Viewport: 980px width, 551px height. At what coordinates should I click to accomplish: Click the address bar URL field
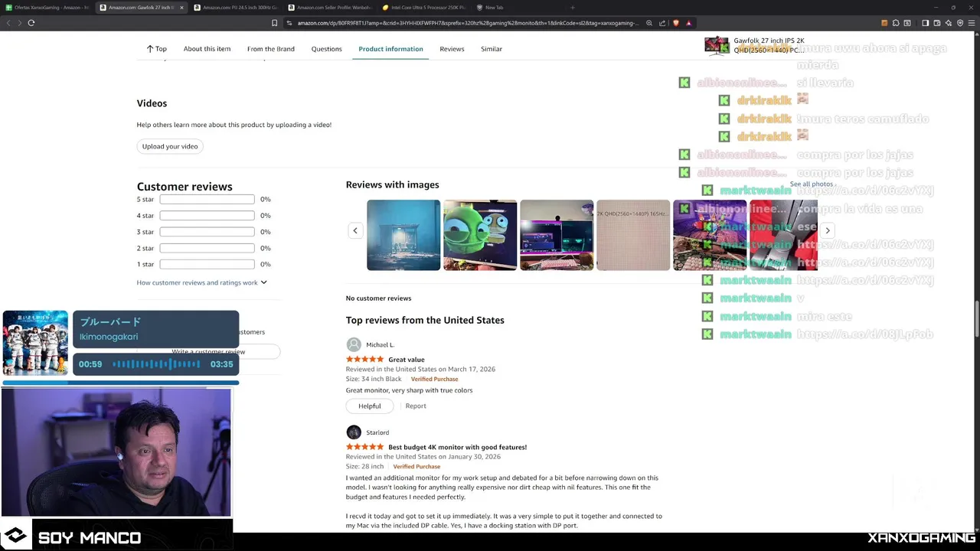point(467,23)
